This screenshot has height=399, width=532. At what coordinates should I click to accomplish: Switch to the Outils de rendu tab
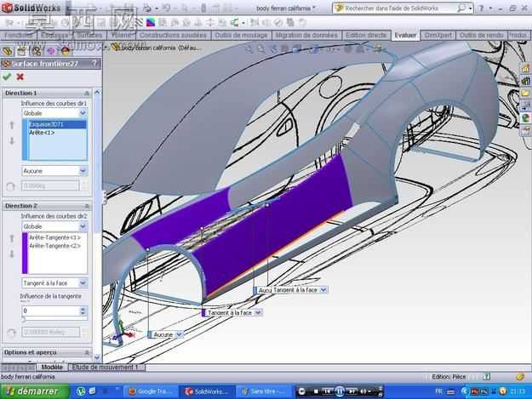481,35
